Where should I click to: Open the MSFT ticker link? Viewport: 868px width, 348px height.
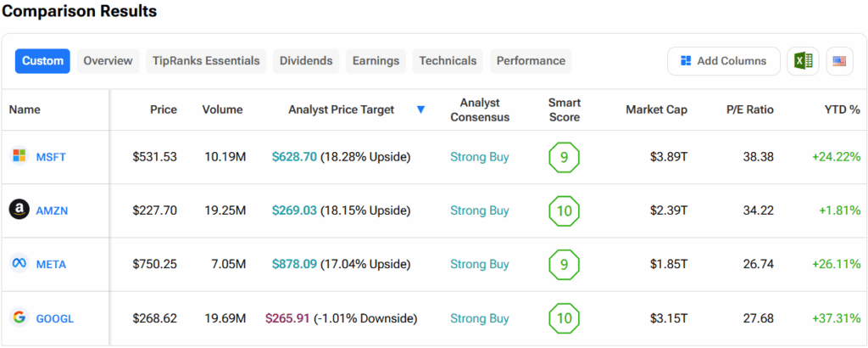pyautogui.click(x=51, y=157)
